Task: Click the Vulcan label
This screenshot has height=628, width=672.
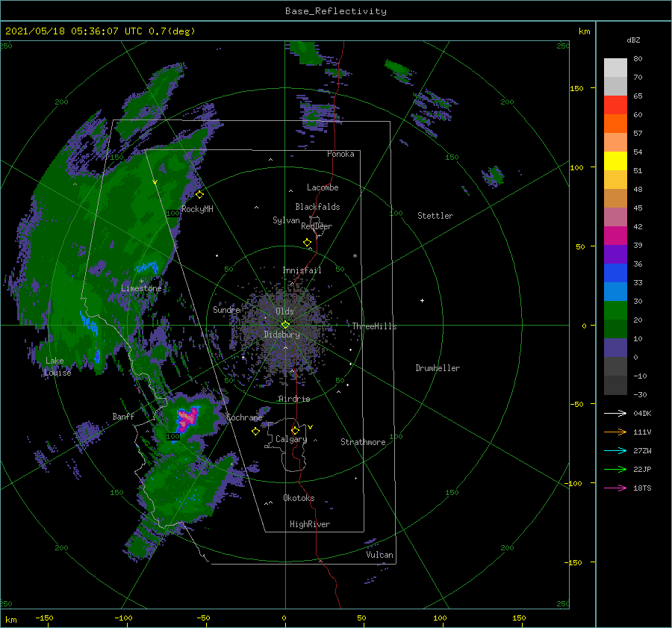Action: (x=379, y=555)
